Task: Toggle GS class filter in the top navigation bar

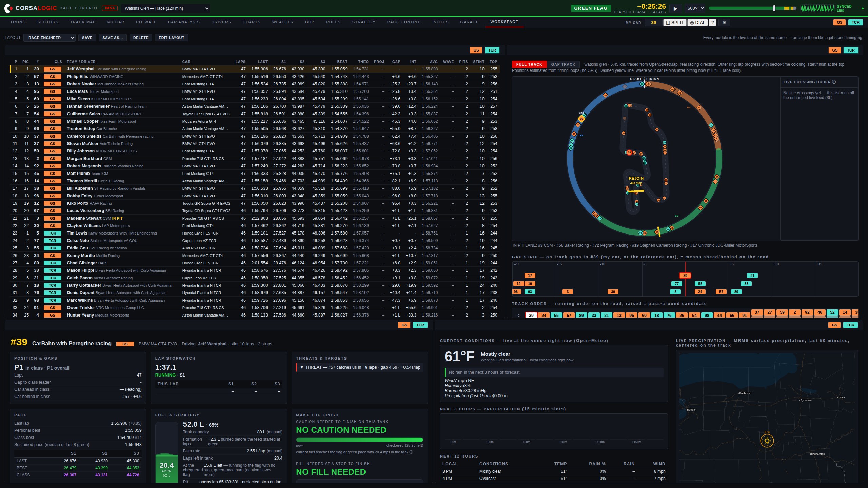Action: (x=840, y=22)
